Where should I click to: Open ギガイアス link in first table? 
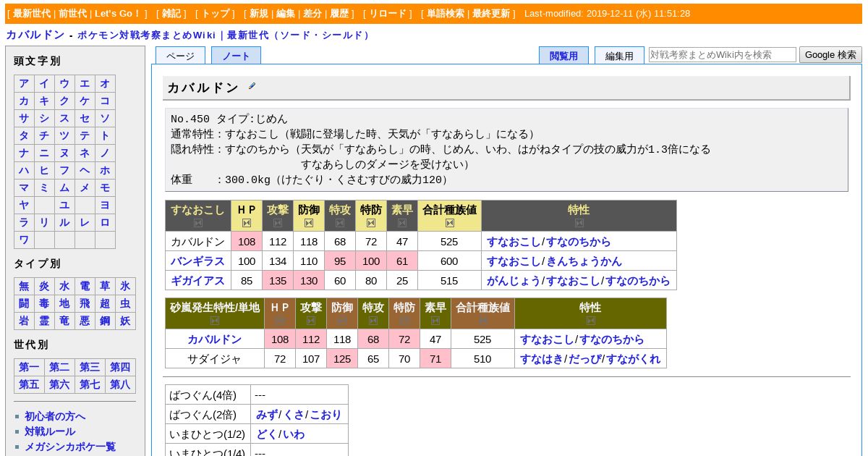[197, 281]
